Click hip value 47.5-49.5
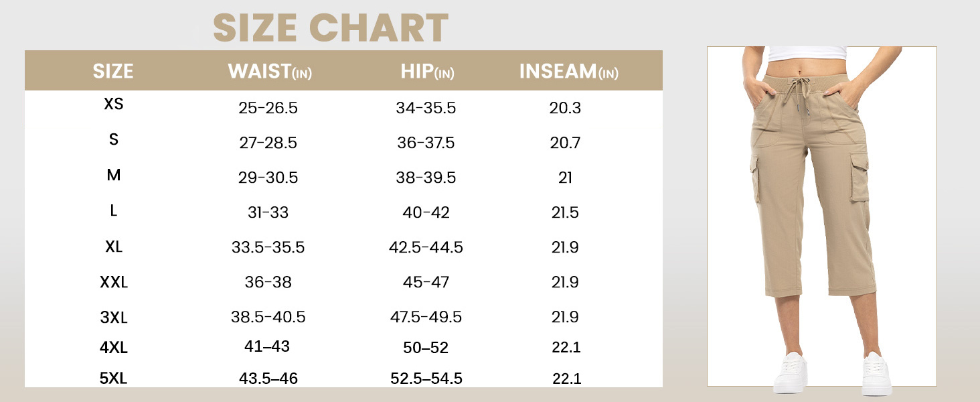 click(426, 317)
